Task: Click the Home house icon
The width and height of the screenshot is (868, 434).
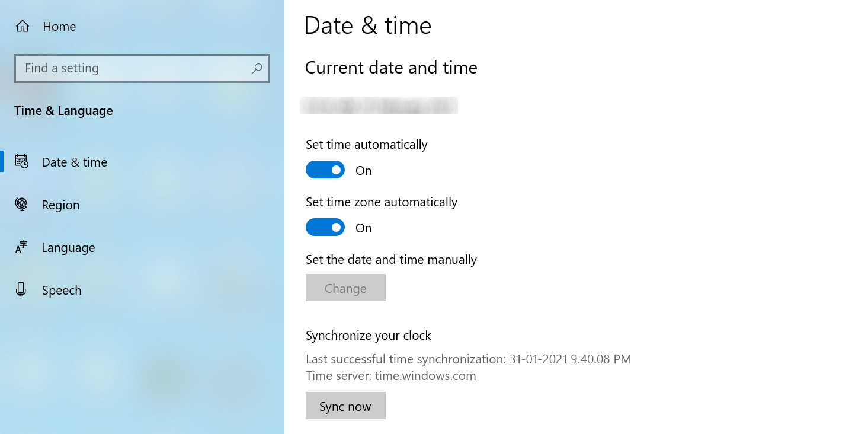Action: pyautogui.click(x=23, y=27)
